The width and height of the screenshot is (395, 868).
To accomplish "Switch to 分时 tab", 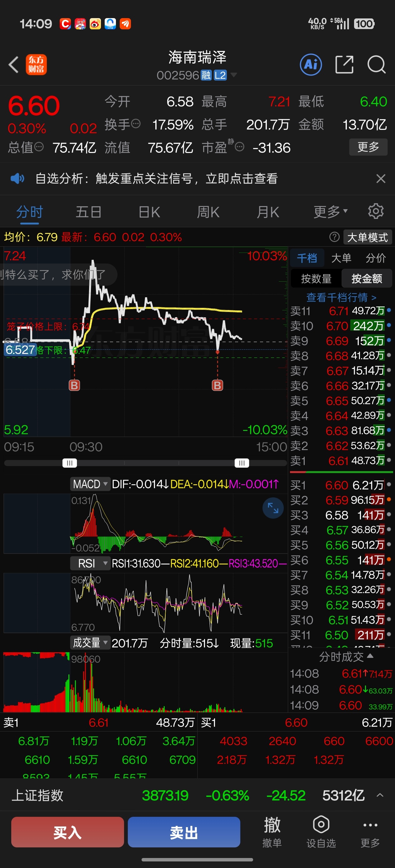I will pyautogui.click(x=30, y=212).
